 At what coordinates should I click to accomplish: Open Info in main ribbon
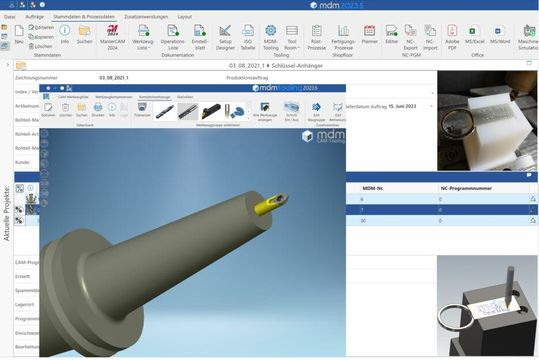click(65, 34)
